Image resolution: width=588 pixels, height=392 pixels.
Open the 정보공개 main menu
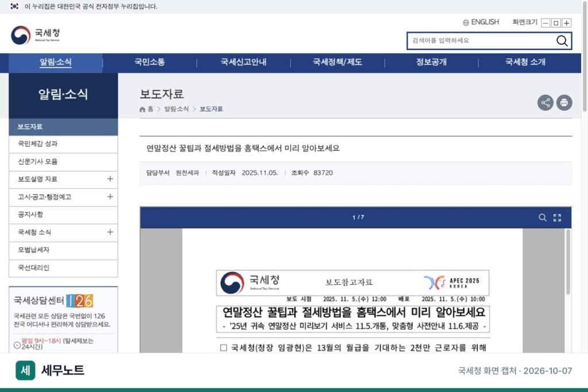(x=431, y=62)
